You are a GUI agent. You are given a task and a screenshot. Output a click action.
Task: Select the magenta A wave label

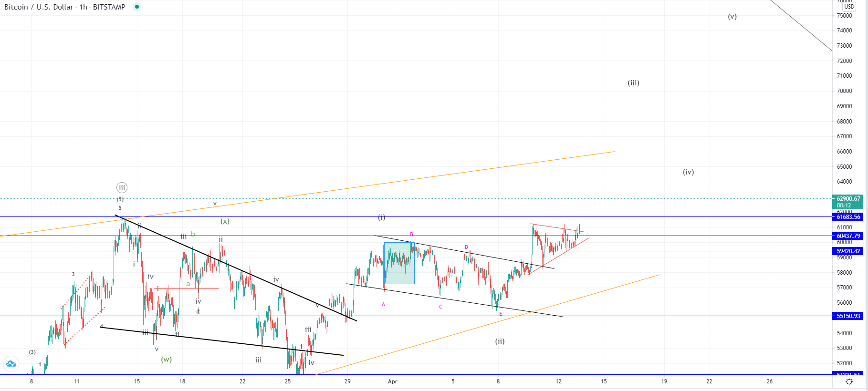(383, 305)
